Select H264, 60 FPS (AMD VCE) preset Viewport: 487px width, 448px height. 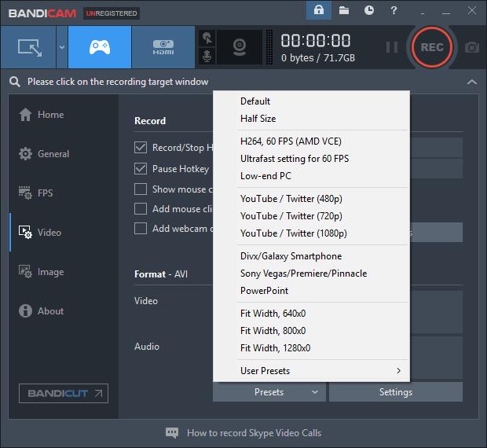[312, 141]
